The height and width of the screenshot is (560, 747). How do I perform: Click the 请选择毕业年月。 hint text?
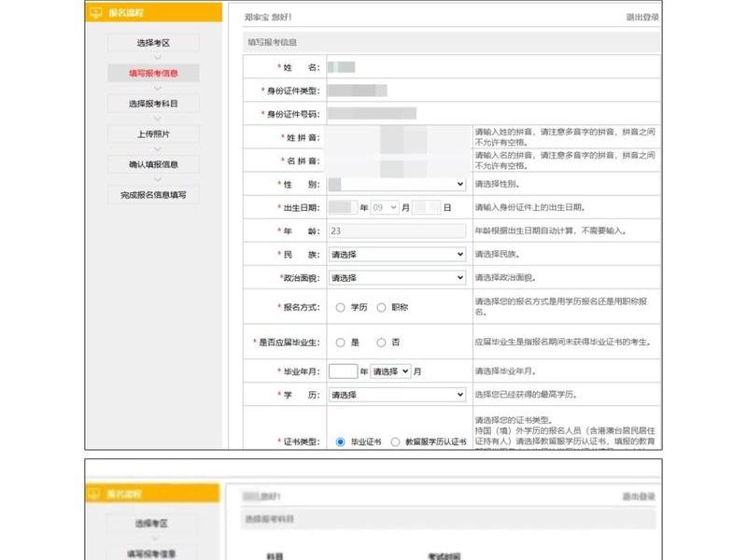tap(506, 371)
